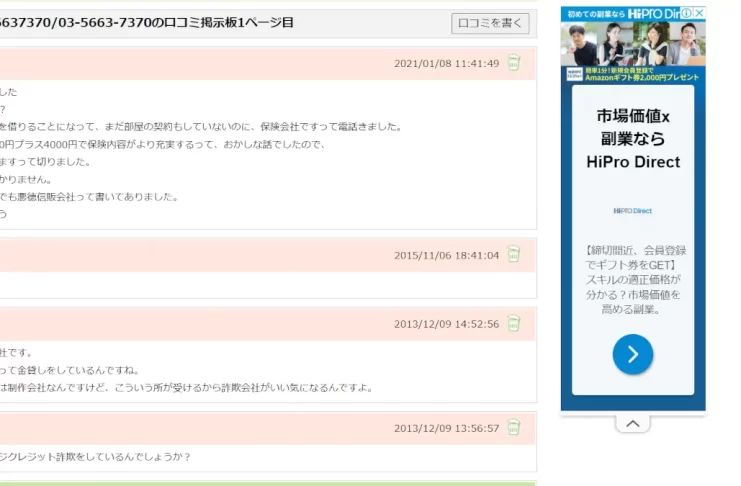Screen dimensions: 741x486
Task: Click the 2013/12/09 14:52:56 timestamp
Action: coord(446,323)
